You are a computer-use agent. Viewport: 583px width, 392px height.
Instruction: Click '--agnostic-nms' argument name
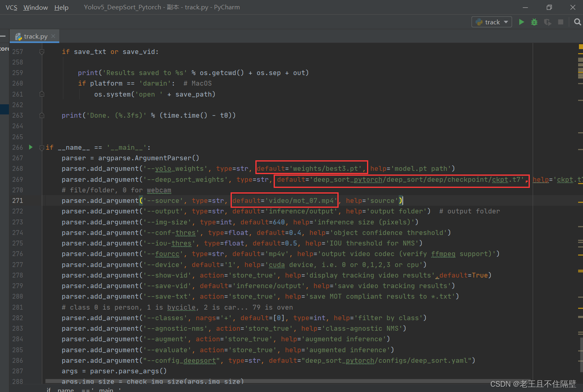[175, 328]
